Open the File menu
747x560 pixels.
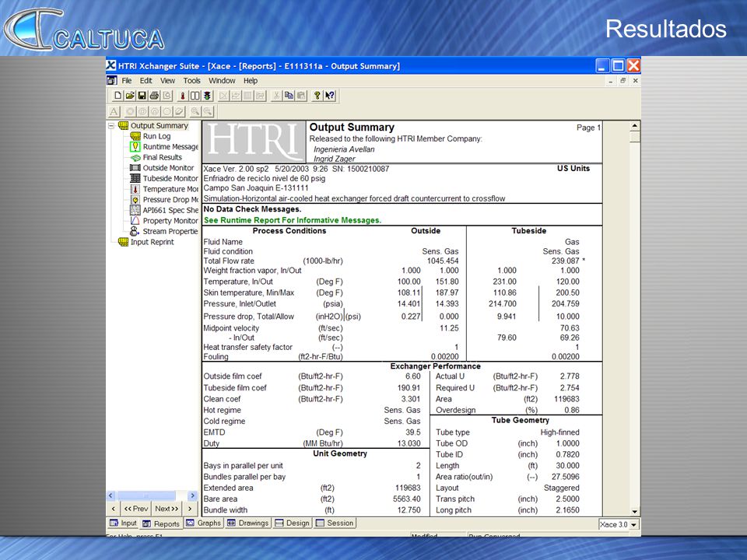coord(127,81)
